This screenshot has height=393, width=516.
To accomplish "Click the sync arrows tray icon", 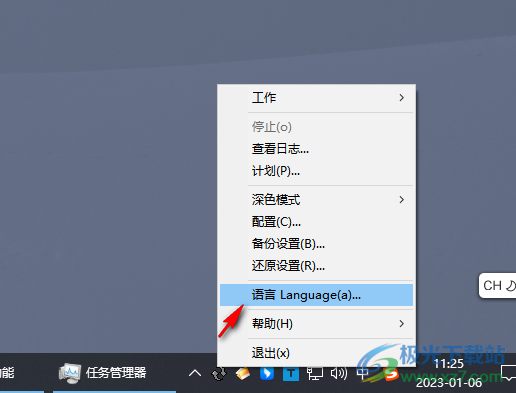I will pyautogui.click(x=219, y=374).
